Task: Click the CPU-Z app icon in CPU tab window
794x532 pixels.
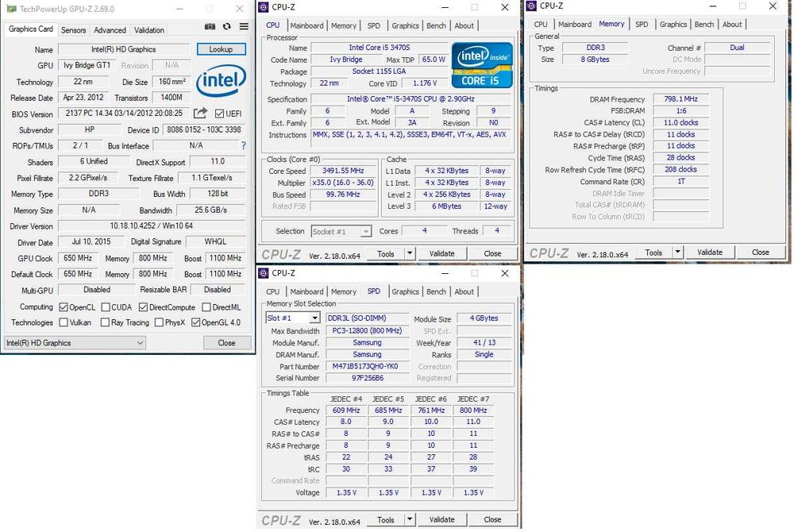Action: pos(264,7)
